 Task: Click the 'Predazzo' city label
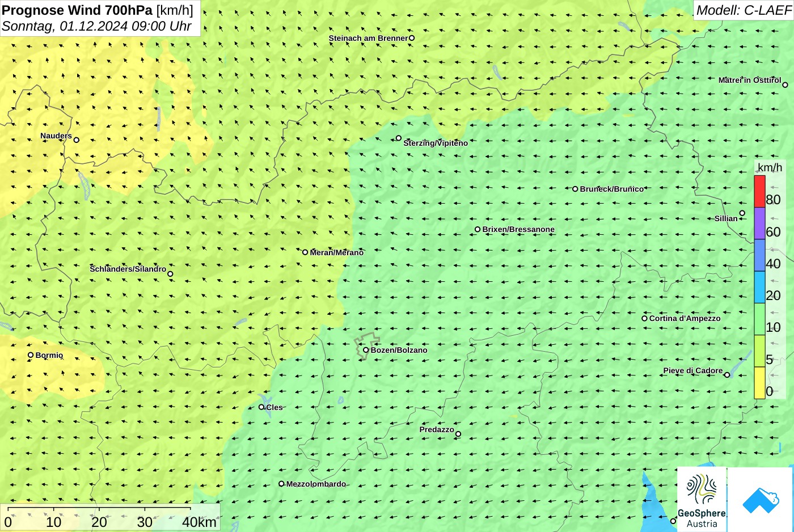[x=437, y=429]
